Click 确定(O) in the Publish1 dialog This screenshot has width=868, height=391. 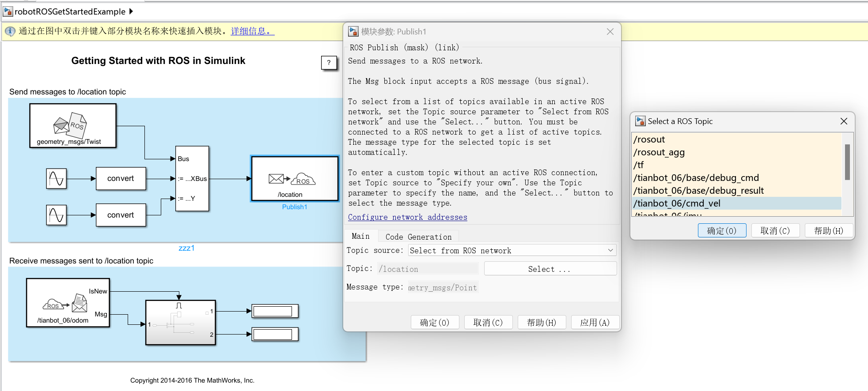(x=435, y=323)
